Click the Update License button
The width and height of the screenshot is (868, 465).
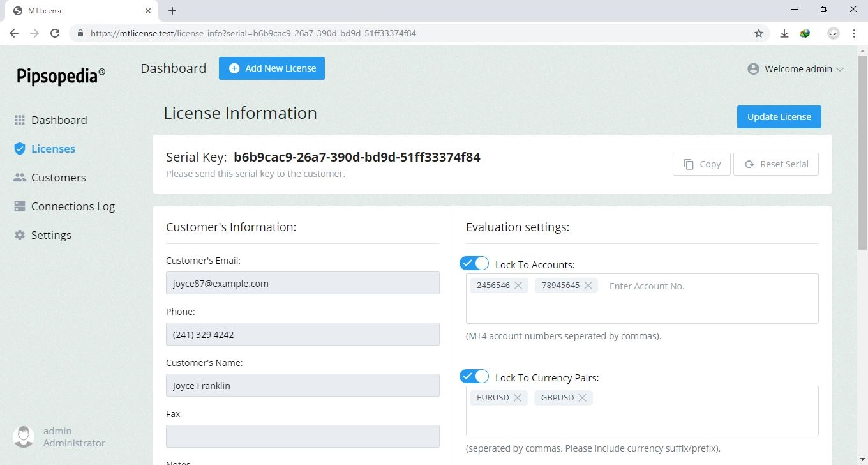point(779,117)
